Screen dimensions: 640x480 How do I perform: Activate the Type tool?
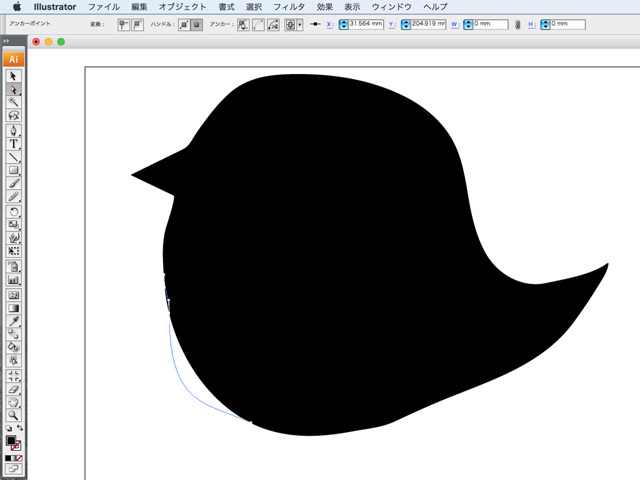coord(14,144)
